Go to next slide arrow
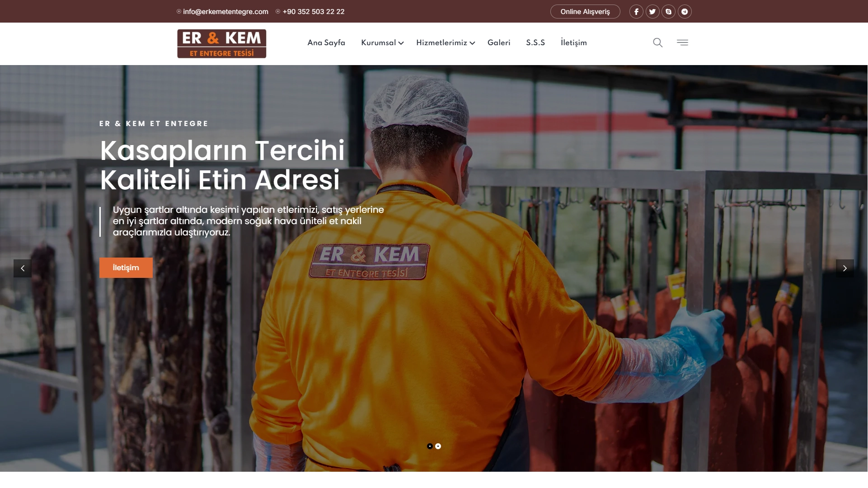Viewport: 868px width, 488px height. click(x=845, y=268)
